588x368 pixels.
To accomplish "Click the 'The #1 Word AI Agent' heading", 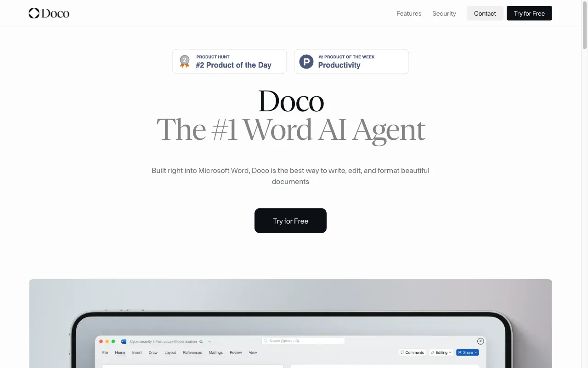I will pos(291,130).
